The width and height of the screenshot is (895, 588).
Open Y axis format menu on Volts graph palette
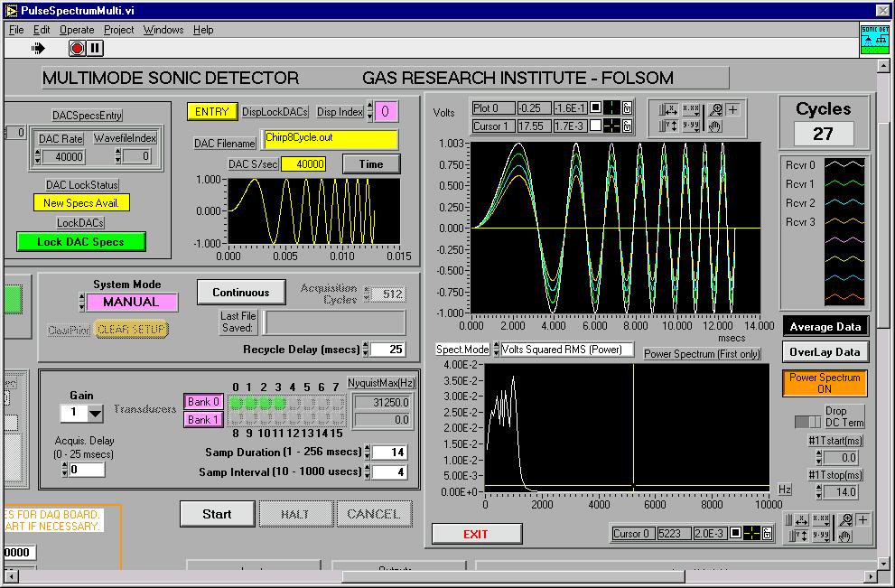pyautogui.click(x=691, y=126)
